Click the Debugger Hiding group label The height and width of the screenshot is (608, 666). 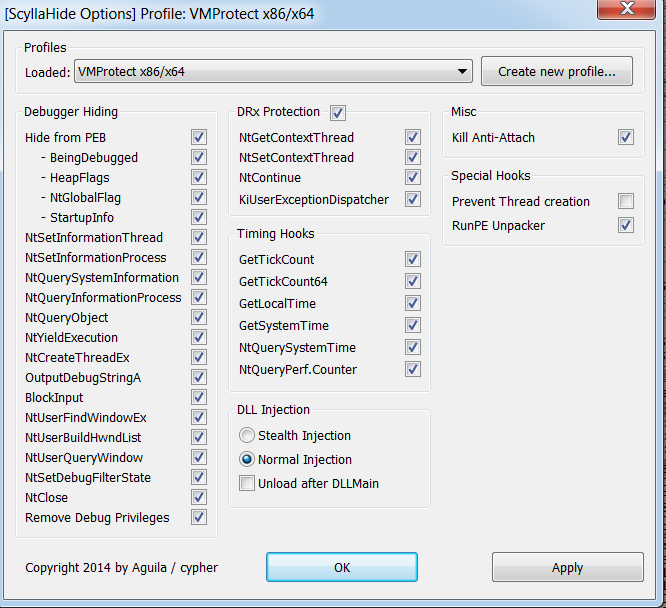click(71, 112)
